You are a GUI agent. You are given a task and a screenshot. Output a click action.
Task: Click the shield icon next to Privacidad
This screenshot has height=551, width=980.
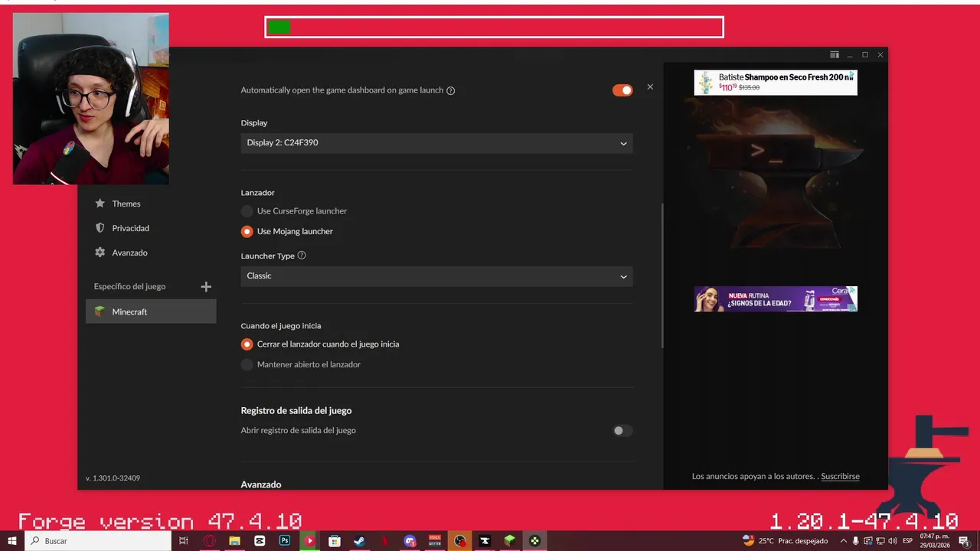(100, 228)
